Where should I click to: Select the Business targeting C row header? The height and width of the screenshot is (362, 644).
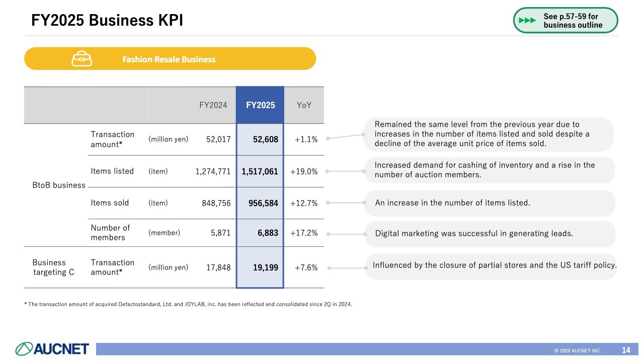click(49, 267)
